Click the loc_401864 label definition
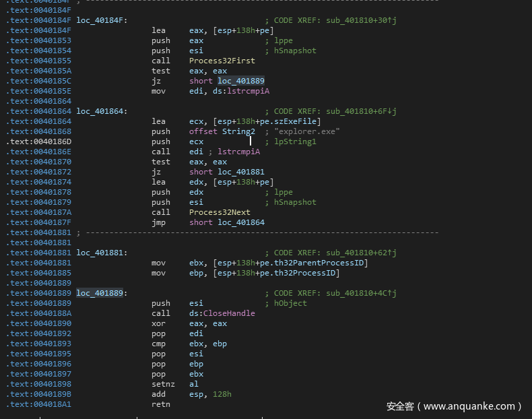532x419 pixels. pyautogui.click(x=100, y=111)
